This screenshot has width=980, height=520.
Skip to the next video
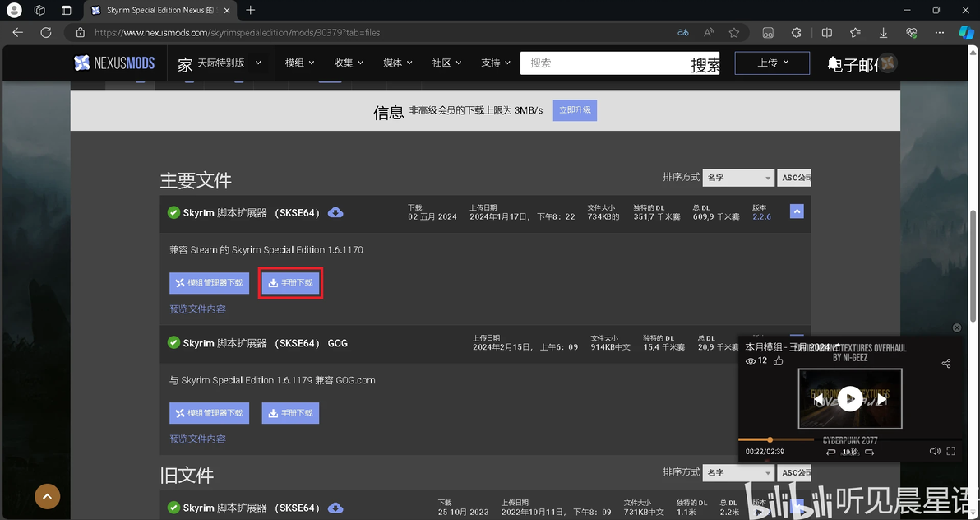click(882, 398)
